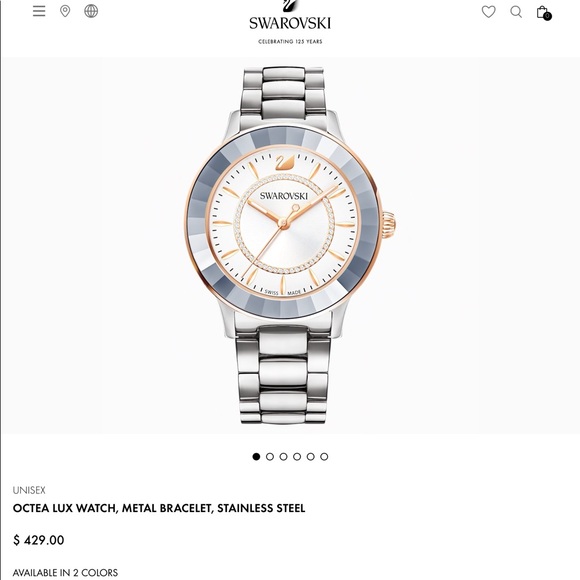Select the third carousel dot
This screenshot has height=580, width=580.
(283, 456)
